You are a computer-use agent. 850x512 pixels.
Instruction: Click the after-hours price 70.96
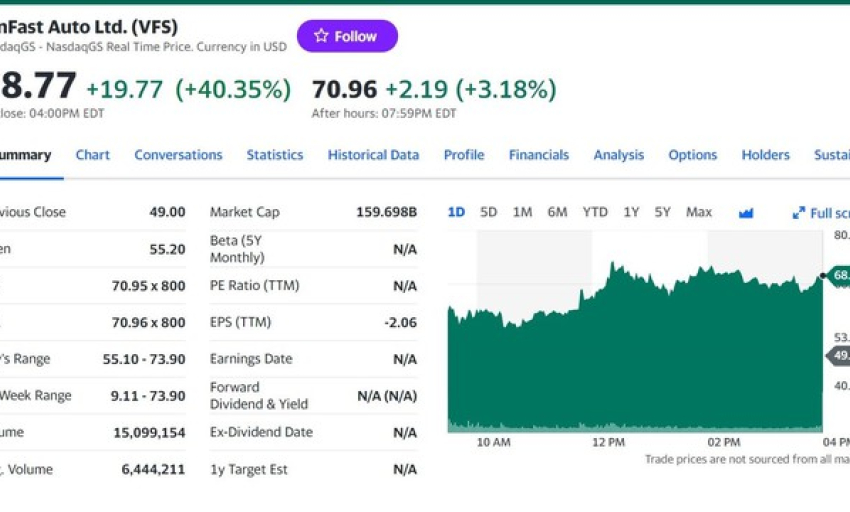(x=344, y=89)
